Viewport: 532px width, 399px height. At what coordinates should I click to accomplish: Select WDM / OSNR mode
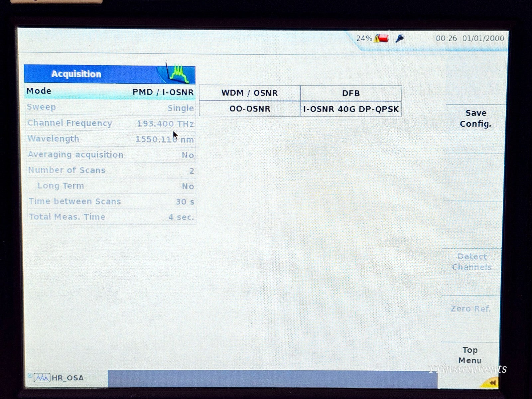pyautogui.click(x=249, y=93)
